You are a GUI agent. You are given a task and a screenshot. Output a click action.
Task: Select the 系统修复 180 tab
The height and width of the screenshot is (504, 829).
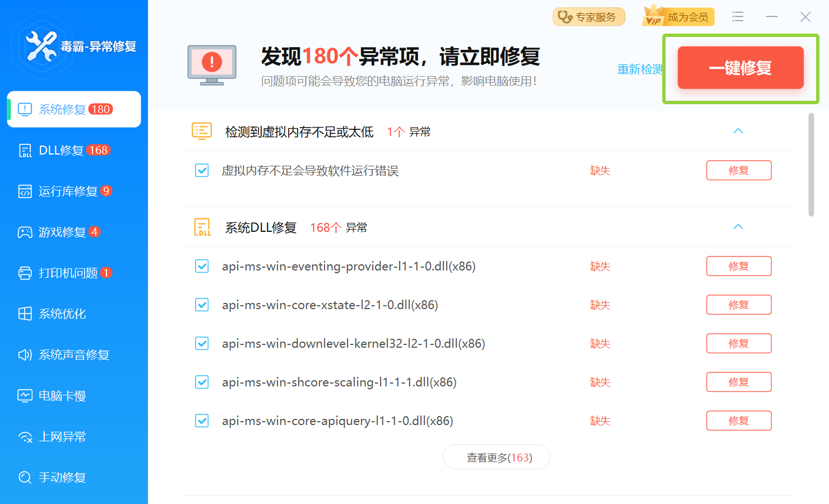tap(74, 109)
